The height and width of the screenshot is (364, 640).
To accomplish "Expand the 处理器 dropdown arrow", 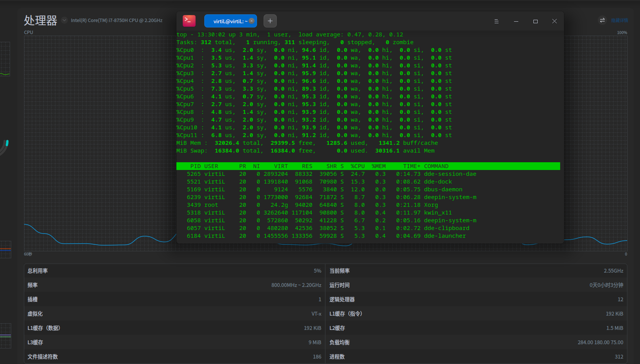I will point(64,20).
